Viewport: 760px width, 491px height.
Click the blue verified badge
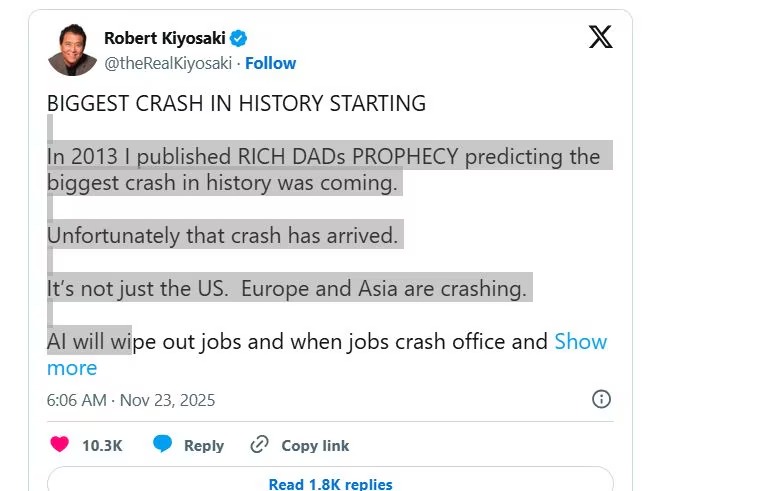click(x=239, y=39)
